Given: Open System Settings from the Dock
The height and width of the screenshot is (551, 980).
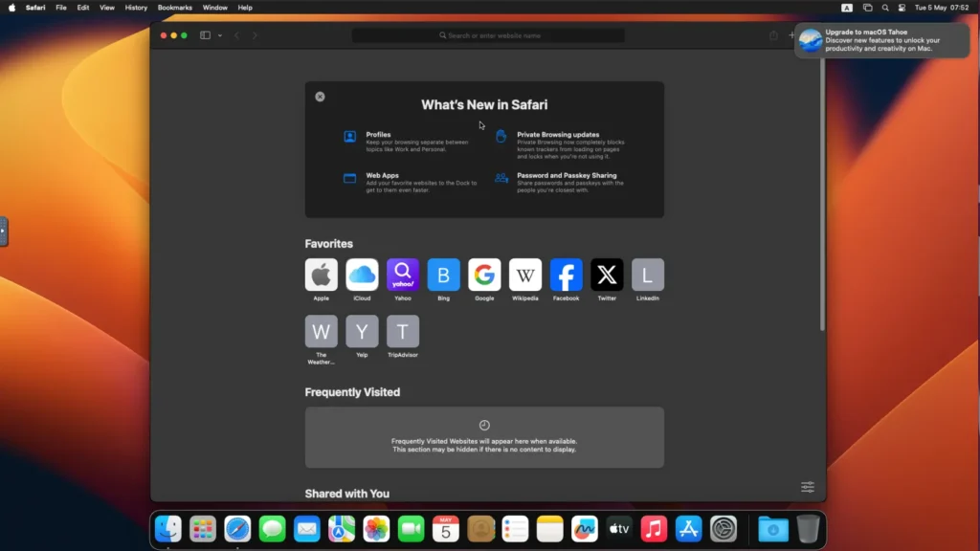Looking at the screenshot, I should [x=724, y=529].
